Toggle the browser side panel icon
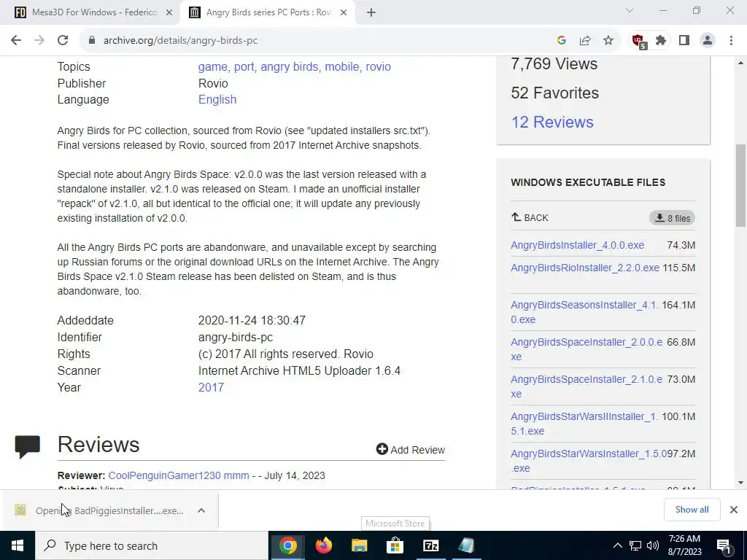The height and width of the screenshot is (560, 747). tap(684, 41)
